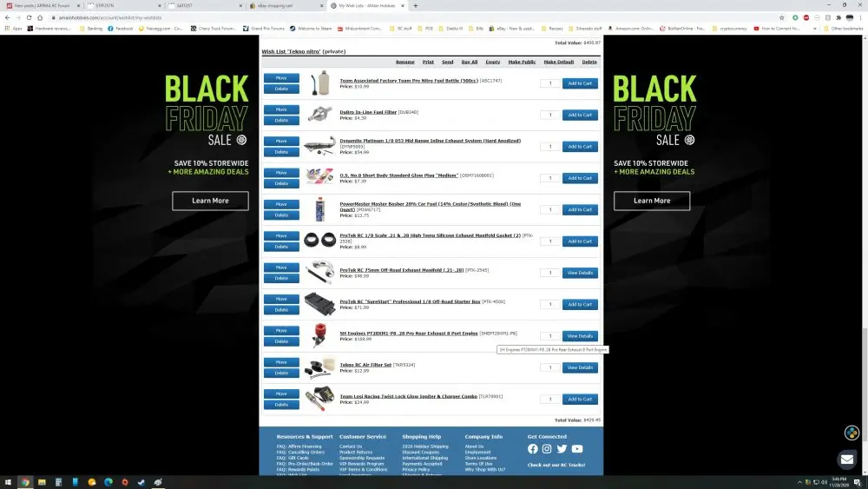Image resolution: width=868 pixels, height=489 pixels.
Task: Open the Diablo III bookmarks folder
Action: (x=450, y=29)
